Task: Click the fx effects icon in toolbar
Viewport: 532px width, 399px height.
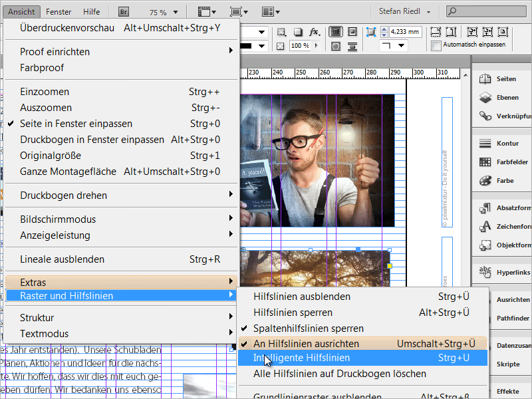Action: 315,32
